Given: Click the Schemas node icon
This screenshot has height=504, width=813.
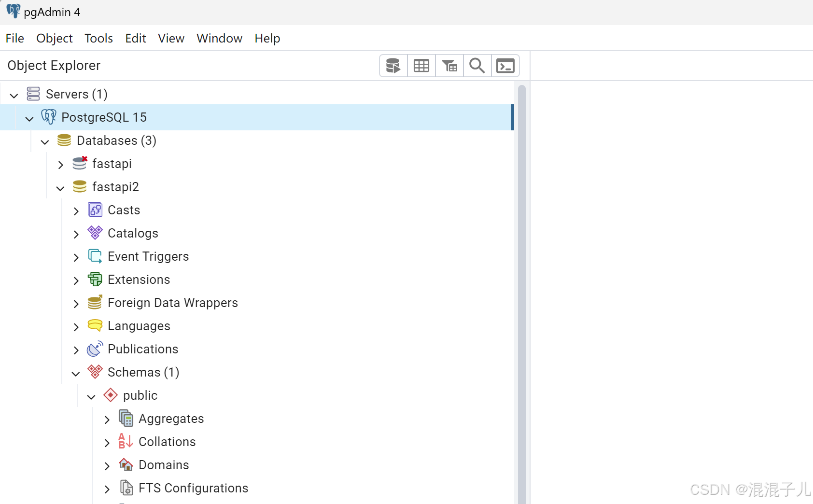Looking at the screenshot, I should click(x=95, y=372).
